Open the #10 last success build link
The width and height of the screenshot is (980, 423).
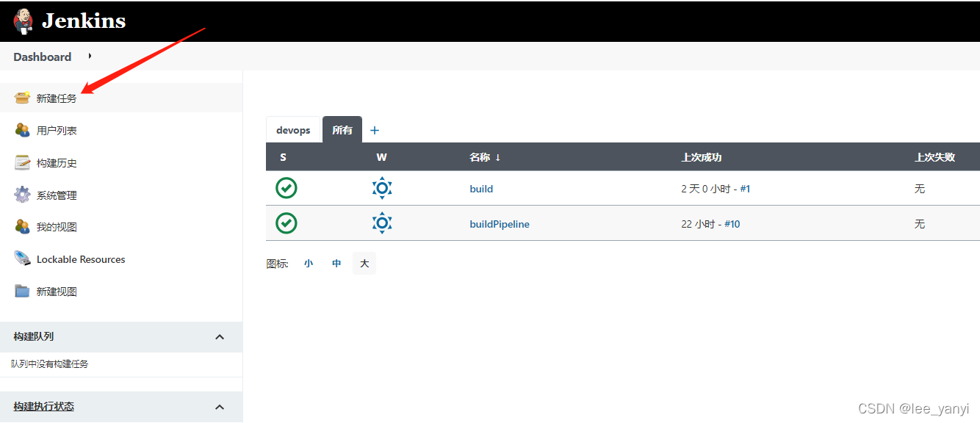tap(732, 224)
